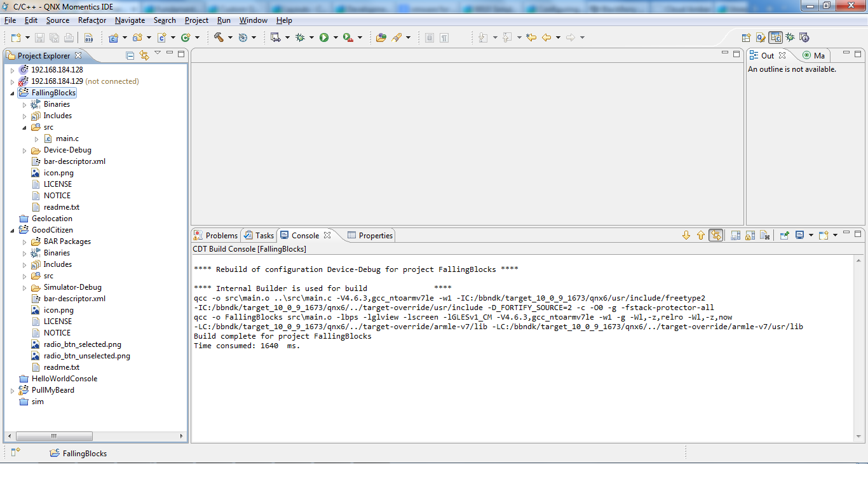Switch to the QNX System Builder perspective icon

point(761,37)
